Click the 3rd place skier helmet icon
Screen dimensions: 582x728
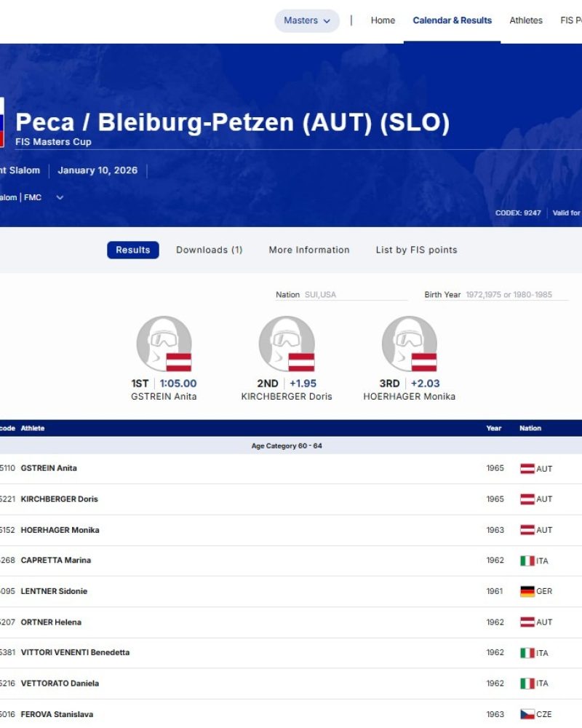click(407, 342)
